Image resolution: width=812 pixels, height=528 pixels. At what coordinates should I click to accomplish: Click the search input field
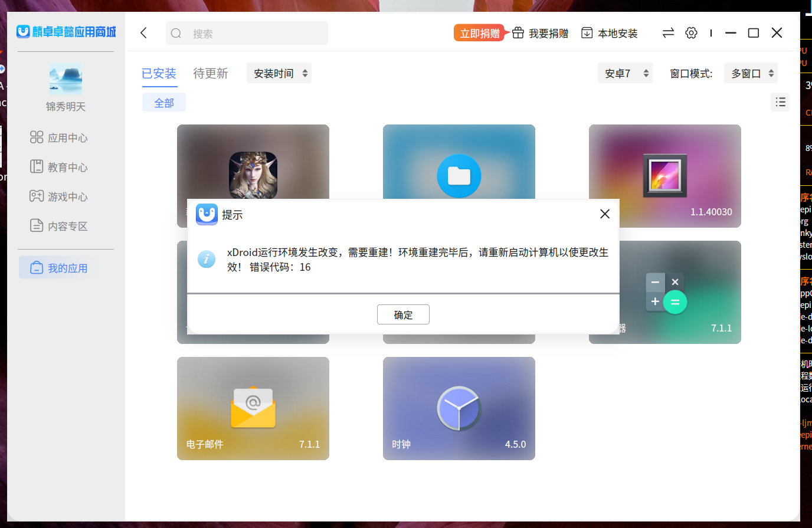[x=247, y=33]
